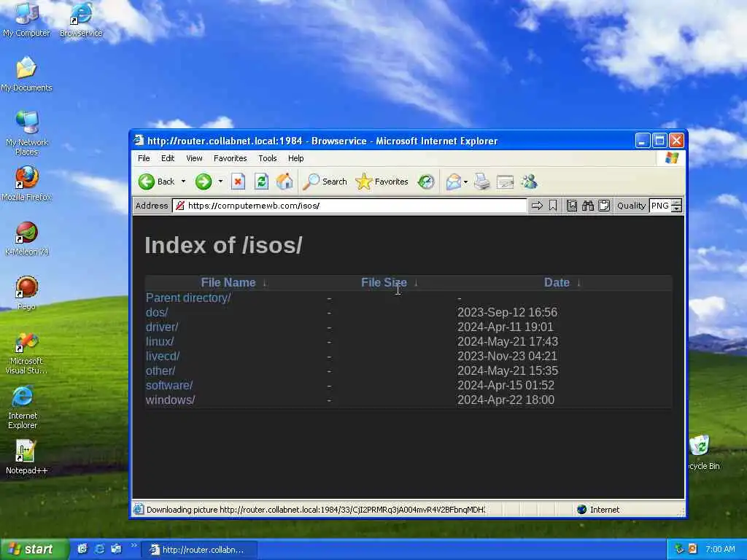Viewport: 747px width, 560px height.
Task: Click the Start button
Action: (x=34, y=550)
